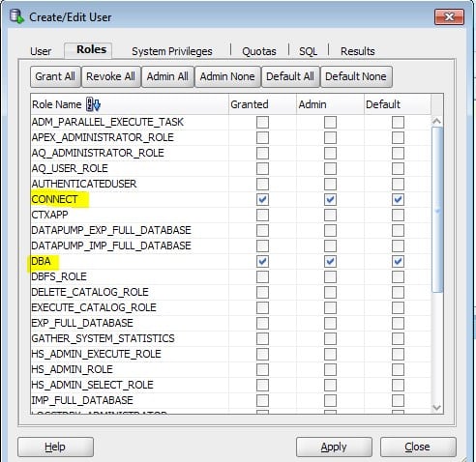This screenshot has width=476, height=462.
Task: Open the System Privileges tab
Action: [x=172, y=51]
